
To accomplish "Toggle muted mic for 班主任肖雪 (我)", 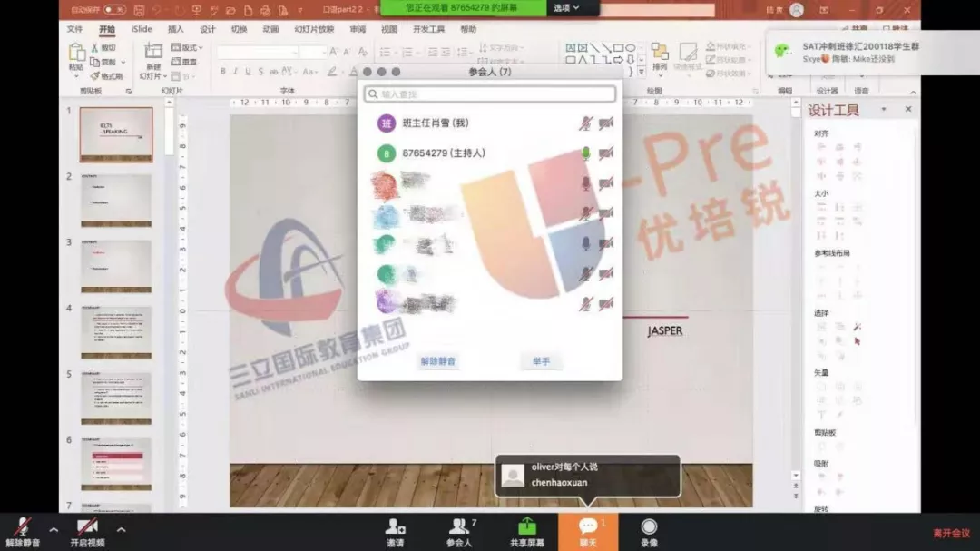I will click(585, 123).
